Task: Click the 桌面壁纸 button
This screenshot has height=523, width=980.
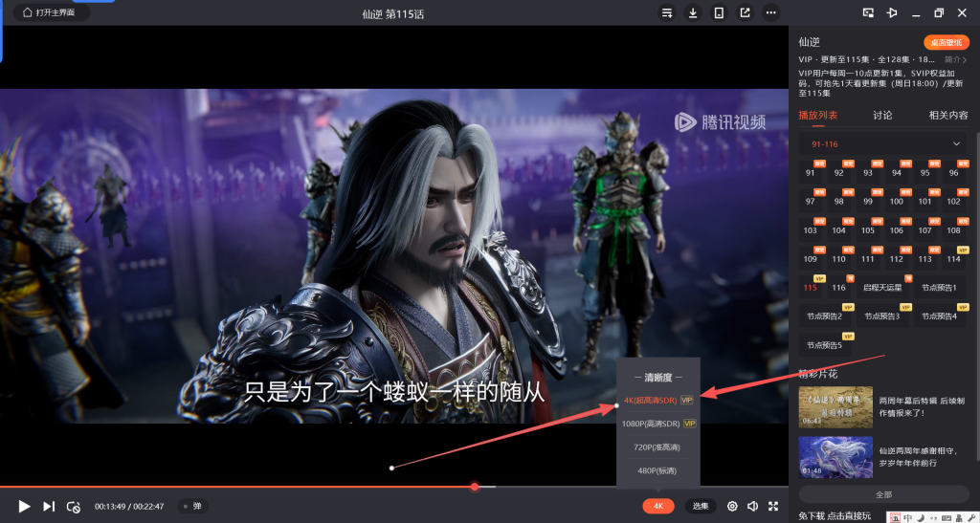Action: (x=946, y=42)
